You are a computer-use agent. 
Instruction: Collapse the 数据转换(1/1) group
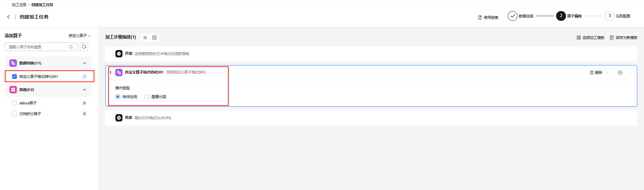coord(84,63)
